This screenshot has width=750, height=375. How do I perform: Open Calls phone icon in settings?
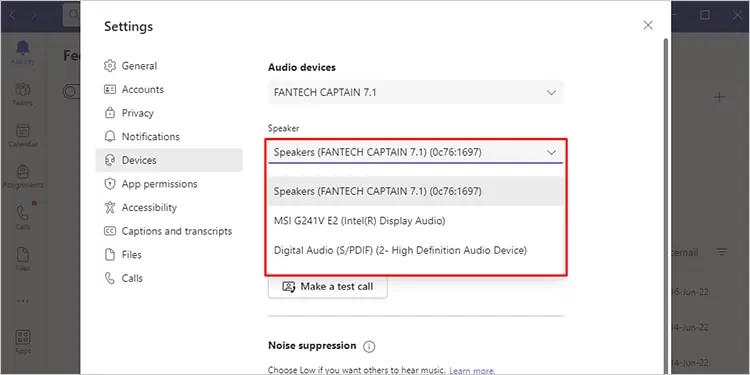click(x=110, y=278)
